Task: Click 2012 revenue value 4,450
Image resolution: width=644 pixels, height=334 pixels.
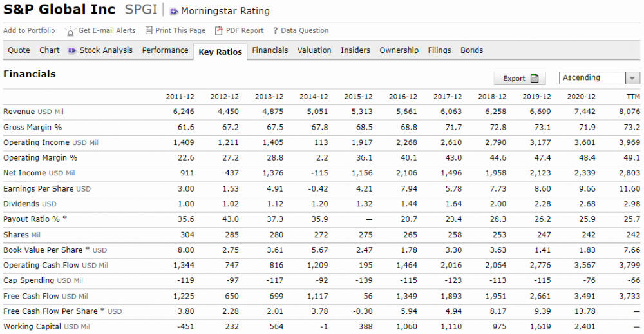Action: tap(229, 112)
